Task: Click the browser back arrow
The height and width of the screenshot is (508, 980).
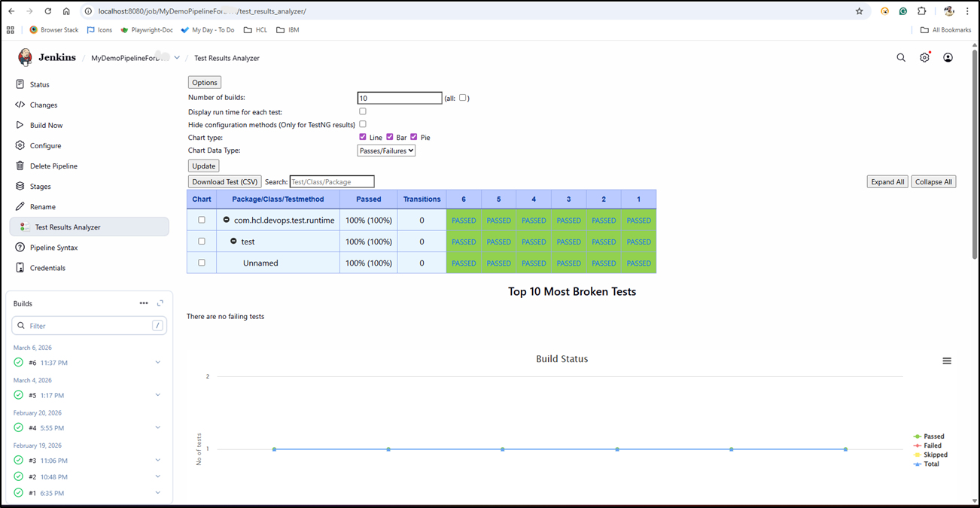Action: (x=11, y=11)
